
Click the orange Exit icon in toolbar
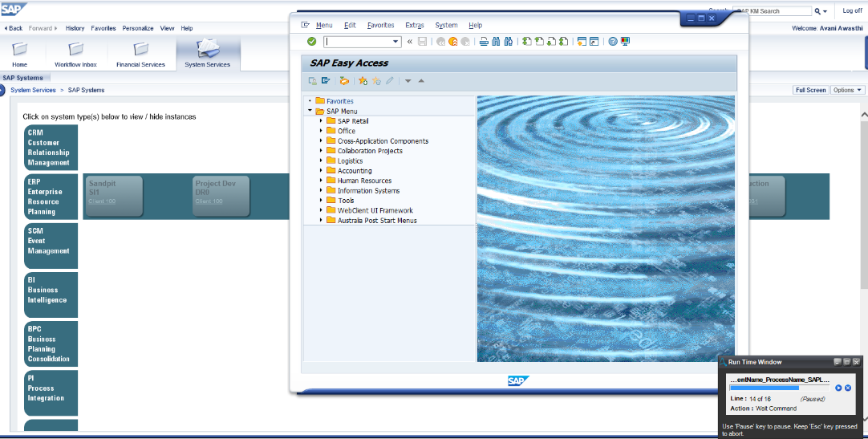tap(453, 42)
